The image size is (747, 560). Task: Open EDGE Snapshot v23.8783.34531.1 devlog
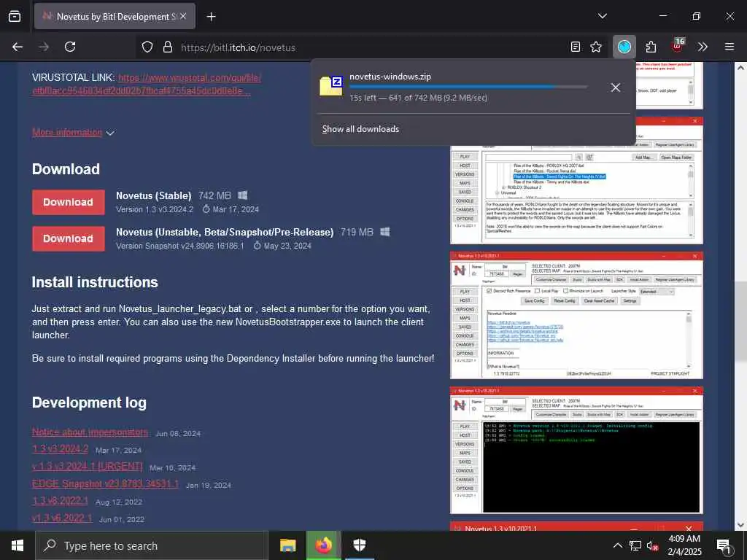[105, 484]
